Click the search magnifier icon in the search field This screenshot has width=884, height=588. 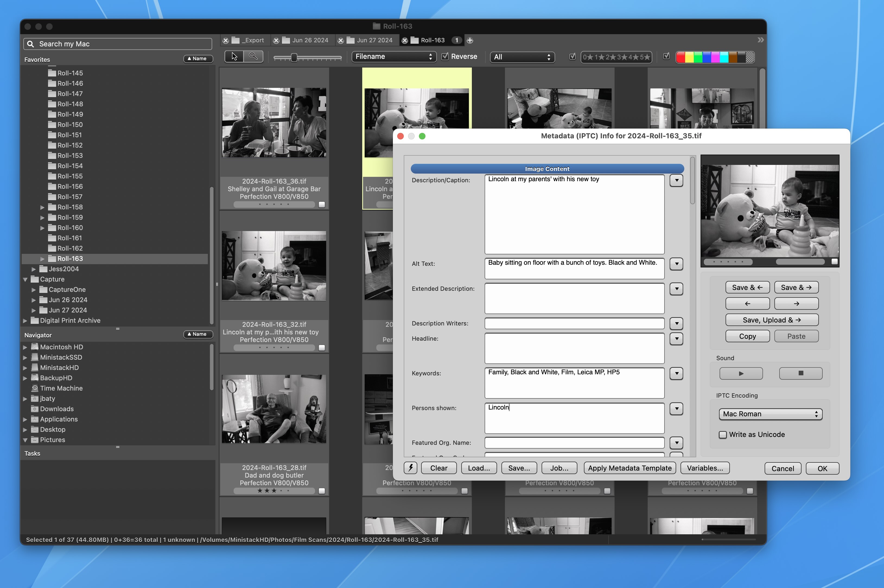(31, 44)
